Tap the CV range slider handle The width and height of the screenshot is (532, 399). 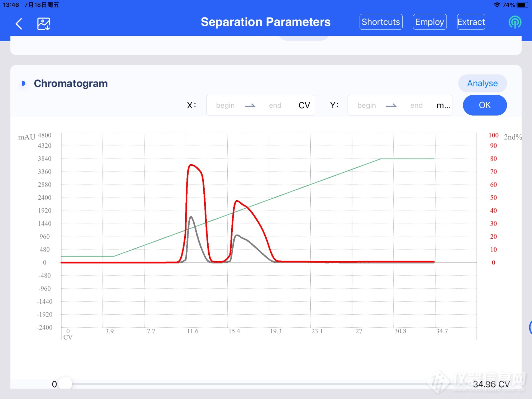pos(65,384)
